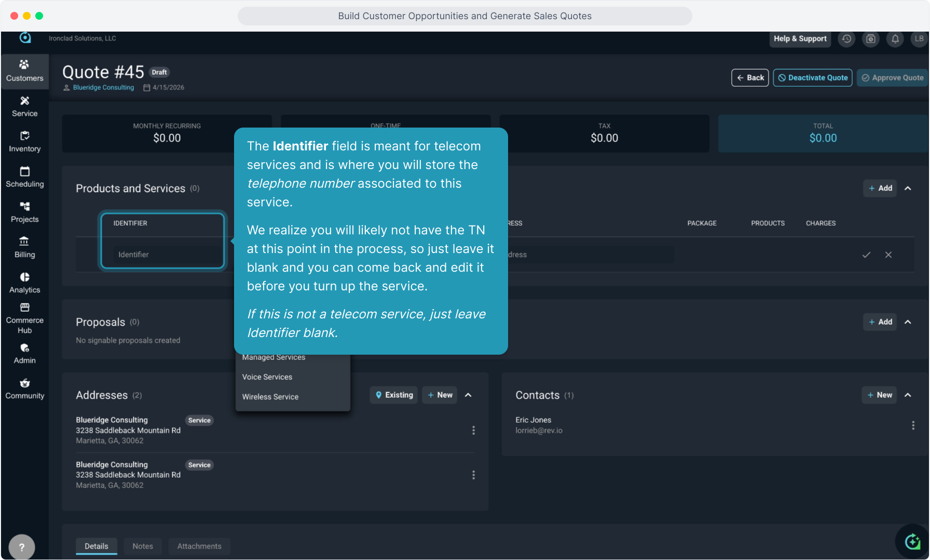Open options menu for Eric Jones contact
The height and width of the screenshot is (560, 930).
click(x=913, y=425)
